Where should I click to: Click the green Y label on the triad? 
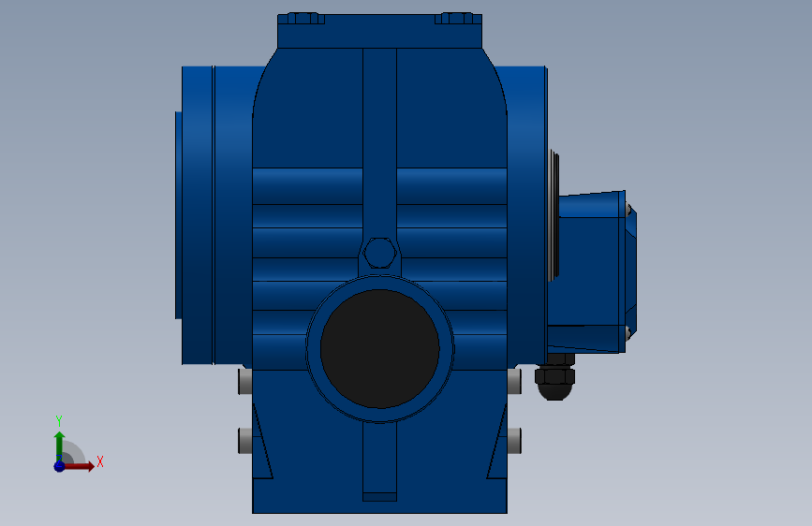coord(59,420)
